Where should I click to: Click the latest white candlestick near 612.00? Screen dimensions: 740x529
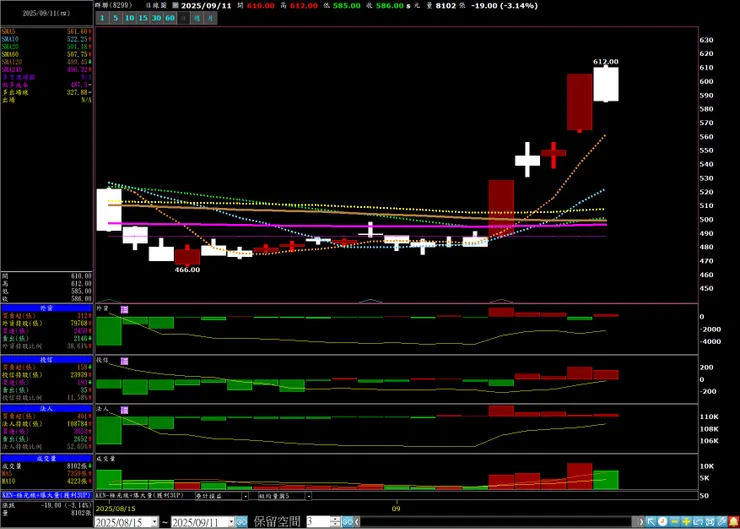[x=606, y=84]
